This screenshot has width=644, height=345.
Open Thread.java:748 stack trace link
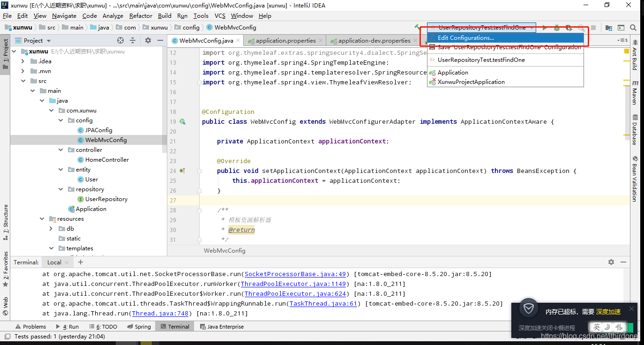(x=160, y=313)
